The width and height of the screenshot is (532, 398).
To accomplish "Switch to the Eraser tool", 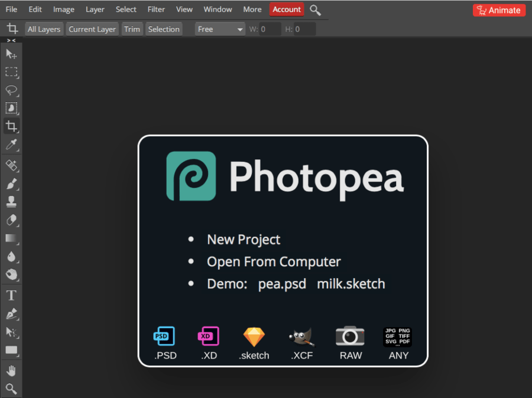I will click(11, 220).
